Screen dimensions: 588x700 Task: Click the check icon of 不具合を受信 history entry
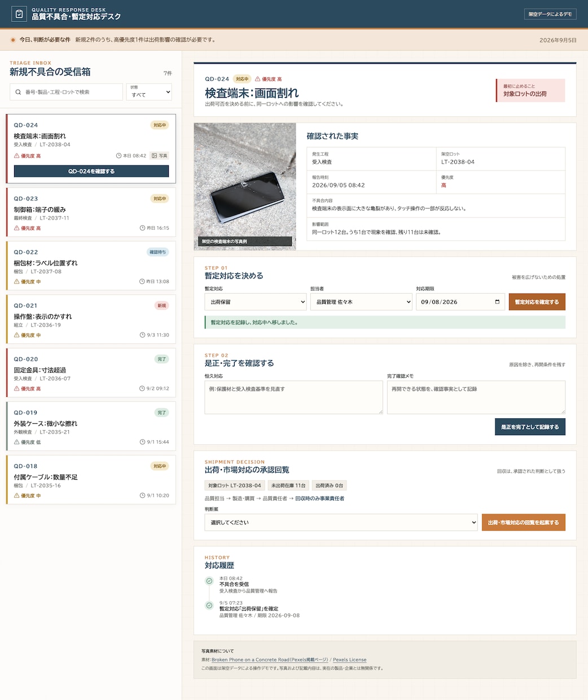pos(209,581)
